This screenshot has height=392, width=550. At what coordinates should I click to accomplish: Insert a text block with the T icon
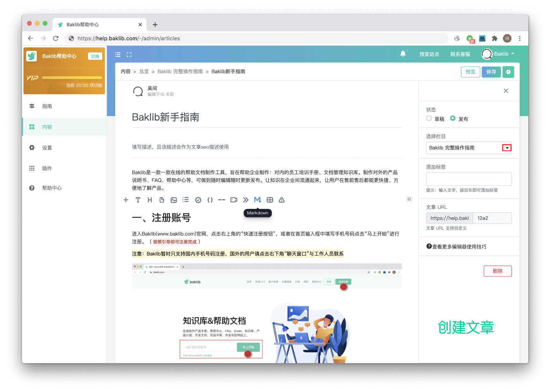(138, 200)
